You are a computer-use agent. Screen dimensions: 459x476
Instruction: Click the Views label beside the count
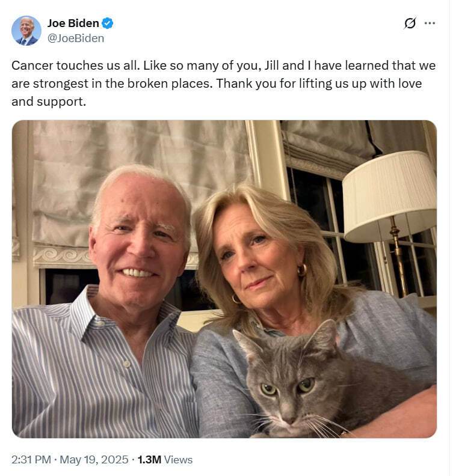click(x=178, y=460)
